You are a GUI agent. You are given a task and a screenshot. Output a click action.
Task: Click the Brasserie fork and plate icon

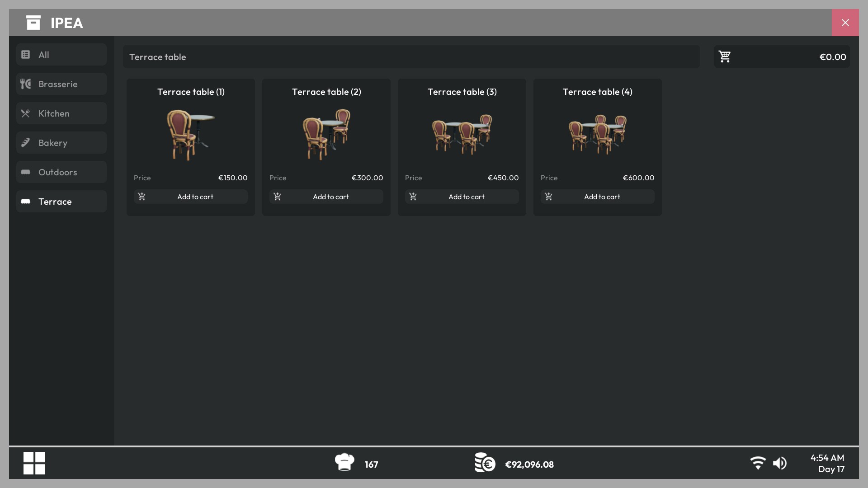[26, 84]
